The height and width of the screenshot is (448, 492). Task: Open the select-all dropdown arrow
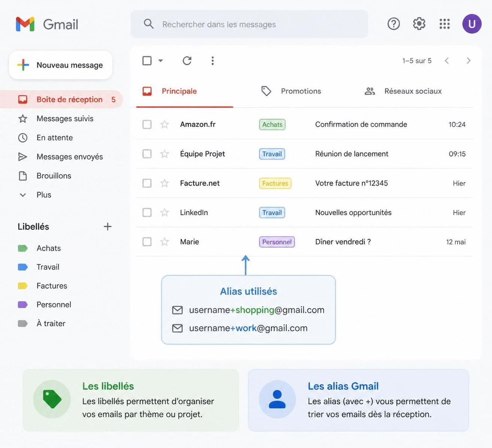coord(161,61)
